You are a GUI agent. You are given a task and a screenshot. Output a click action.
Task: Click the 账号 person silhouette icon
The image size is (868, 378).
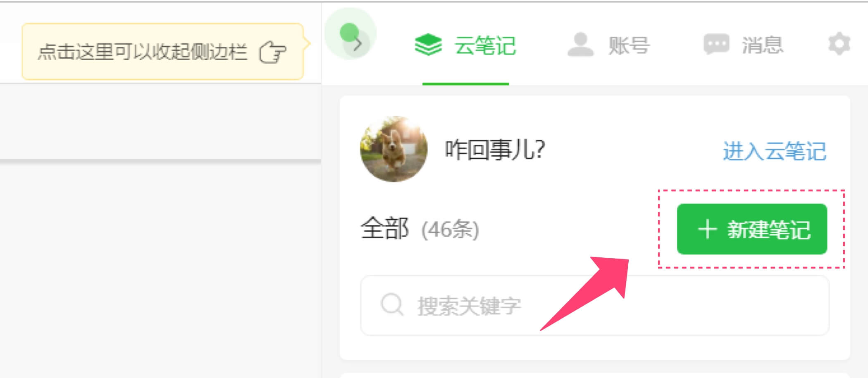click(580, 44)
